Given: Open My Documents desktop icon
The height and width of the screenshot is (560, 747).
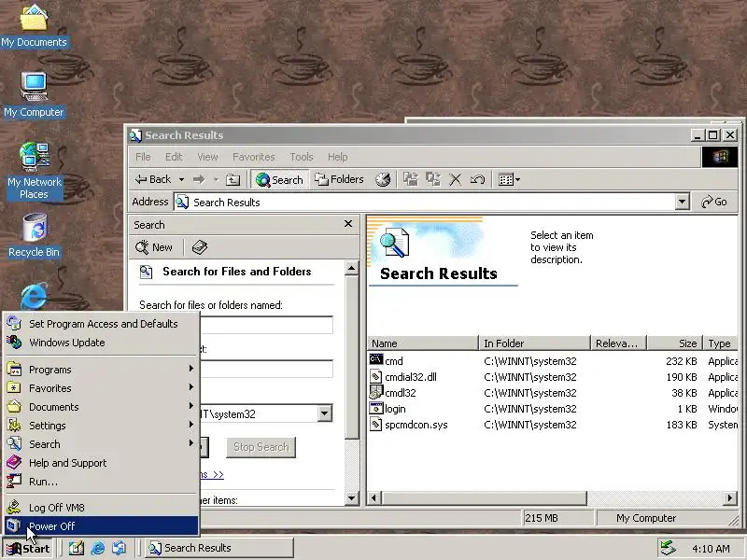Looking at the screenshot, I should tap(34, 25).
